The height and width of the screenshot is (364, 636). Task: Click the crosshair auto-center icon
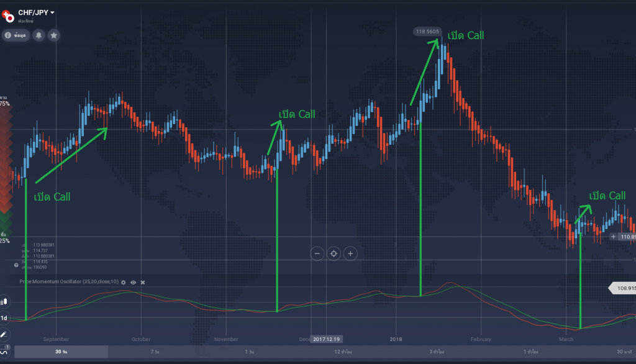pyautogui.click(x=334, y=253)
